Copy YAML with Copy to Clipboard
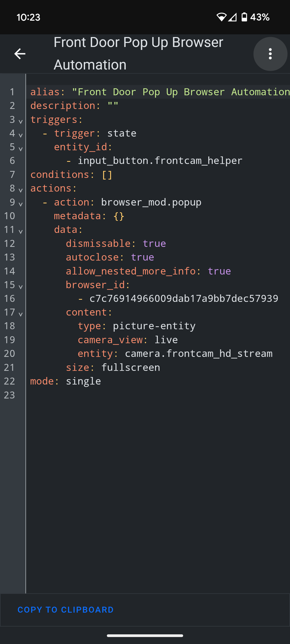 tap(66, 610)
